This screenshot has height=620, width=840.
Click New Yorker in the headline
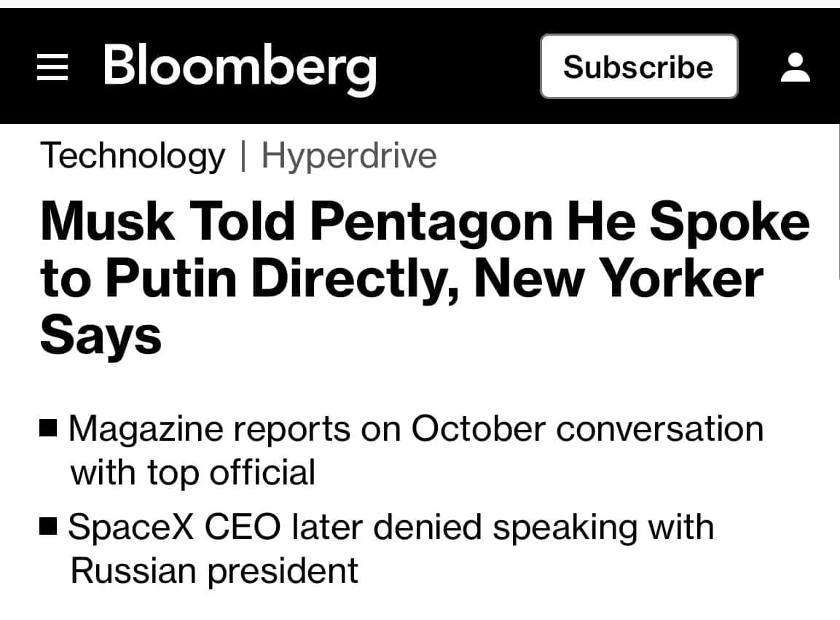click(619, 278)
